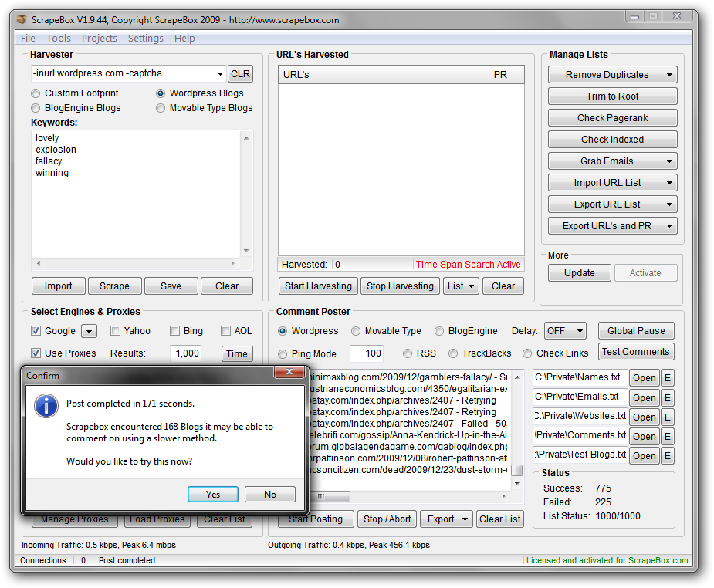Click the PR column header
The height and width of the screenshot is (588, 714).
(x=506, y=75)
